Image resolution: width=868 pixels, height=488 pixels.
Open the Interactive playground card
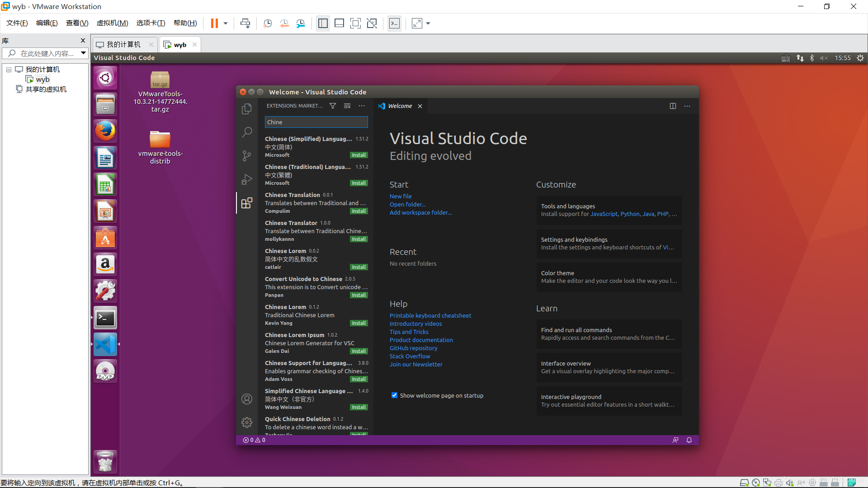click(x=609, y=401)
